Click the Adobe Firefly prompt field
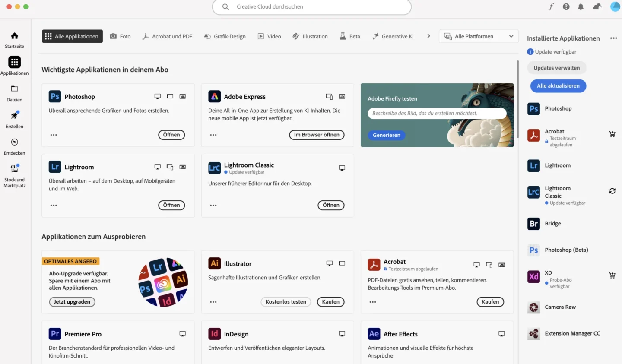Screen dimensions: 622x364 point(437,114)
